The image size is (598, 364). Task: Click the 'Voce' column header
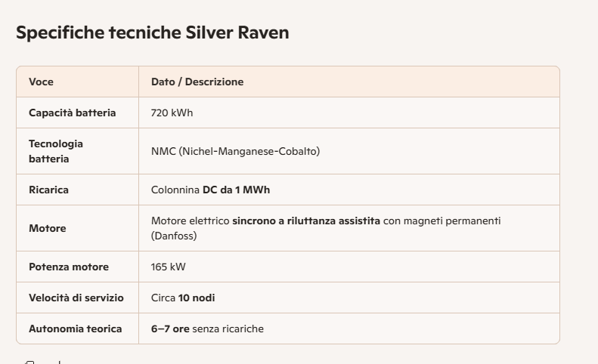click(x=41, y=82)
